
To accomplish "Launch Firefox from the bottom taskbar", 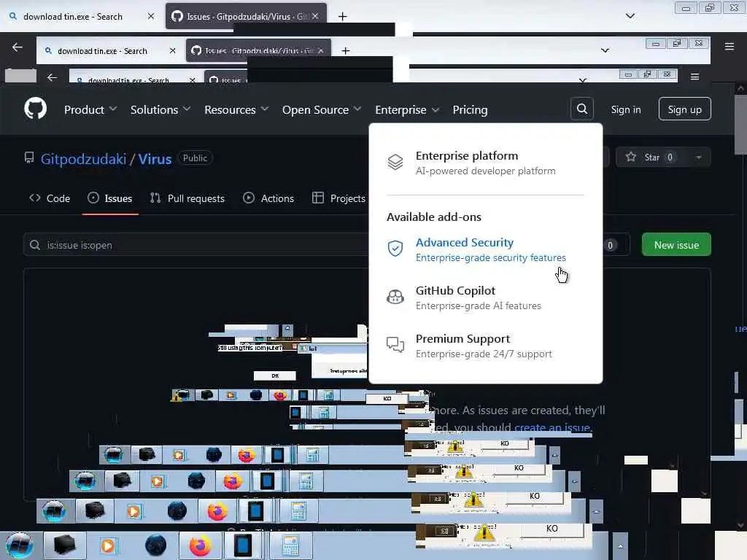I will (x=200, y=545).
